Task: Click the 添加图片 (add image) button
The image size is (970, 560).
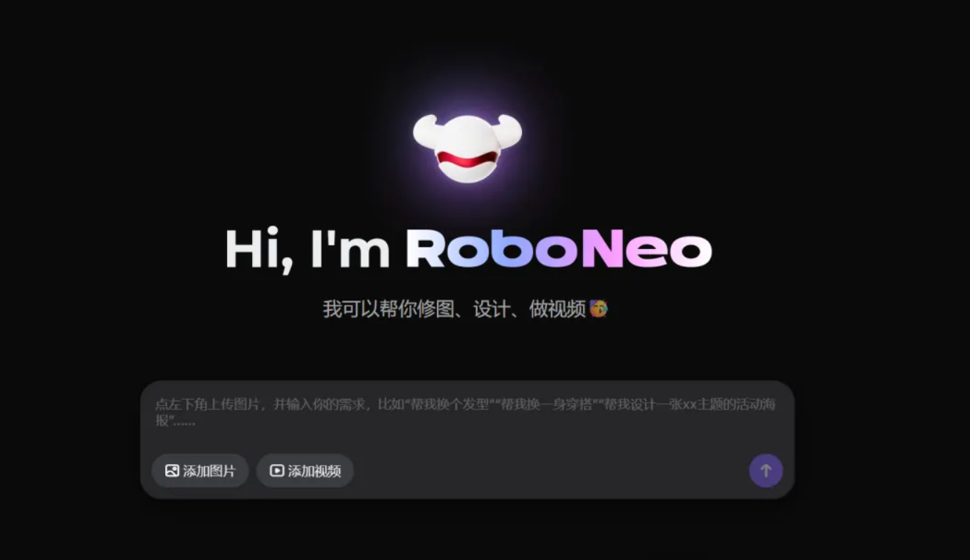Action: 200,471
